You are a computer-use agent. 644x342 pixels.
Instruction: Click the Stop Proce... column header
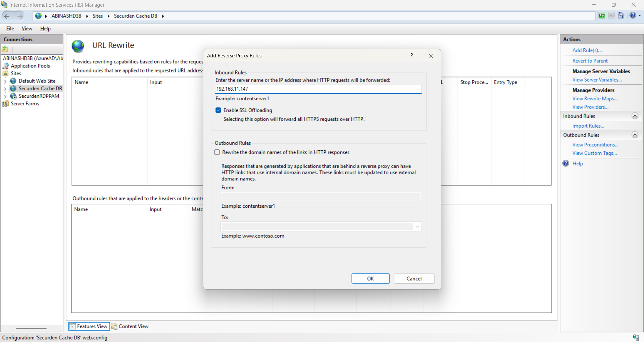474,82
